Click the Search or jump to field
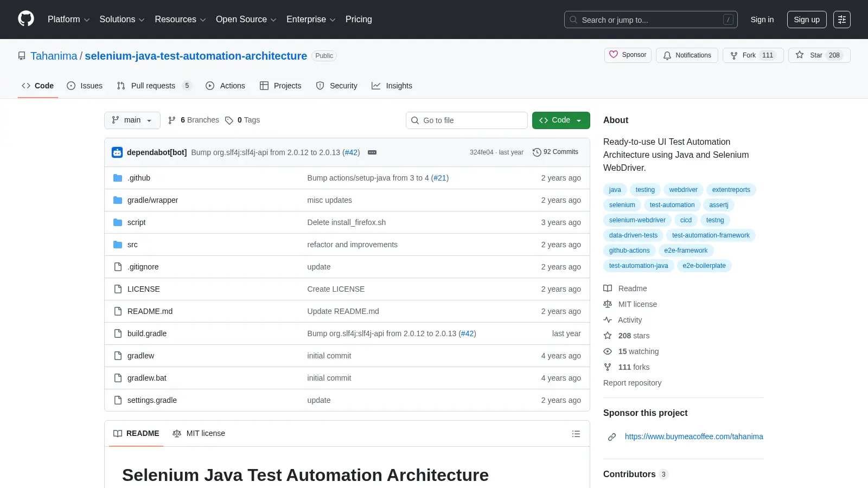Viewport: 868px width, 488px height. tap(651, 20)
